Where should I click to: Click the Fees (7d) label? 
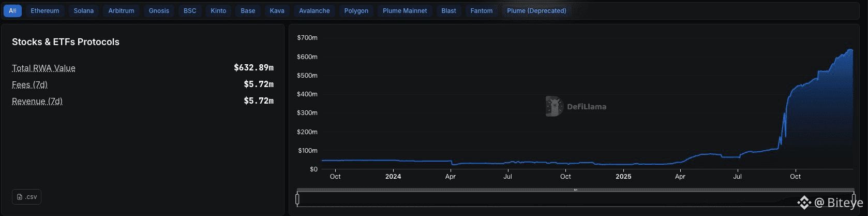point(29,84)
